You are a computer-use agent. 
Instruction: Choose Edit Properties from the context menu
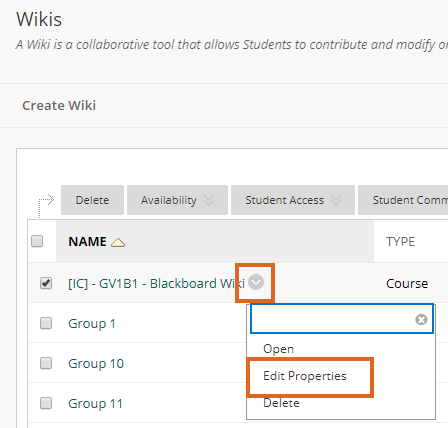pos(305,376)
